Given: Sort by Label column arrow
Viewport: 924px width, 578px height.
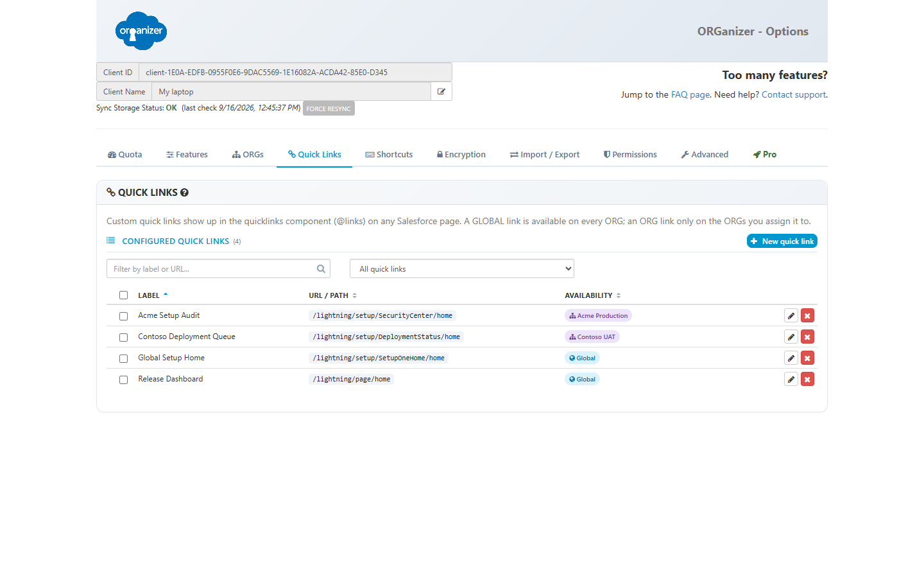Looking at the screenshot, I should (x=166, y=295).
